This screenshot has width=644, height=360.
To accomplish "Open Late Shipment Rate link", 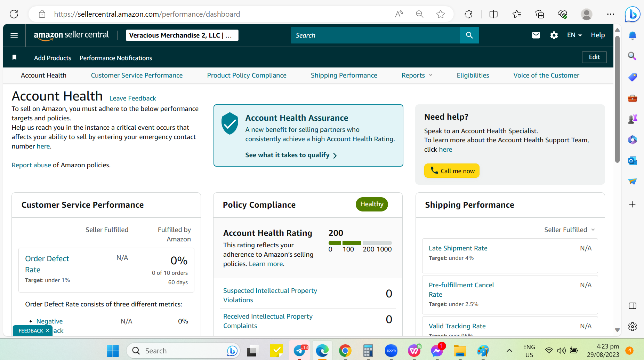I will coord(458,248).
